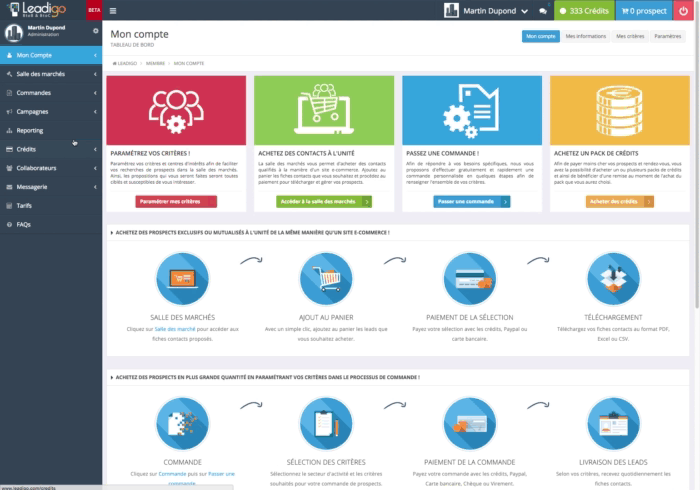Open the chat messages icon in header
Screen dimensions: 700x490
[x=543, y=11]
